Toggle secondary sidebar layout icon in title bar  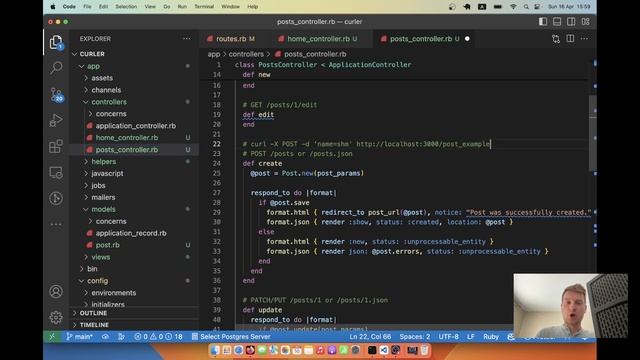click(x=571, y=22)
